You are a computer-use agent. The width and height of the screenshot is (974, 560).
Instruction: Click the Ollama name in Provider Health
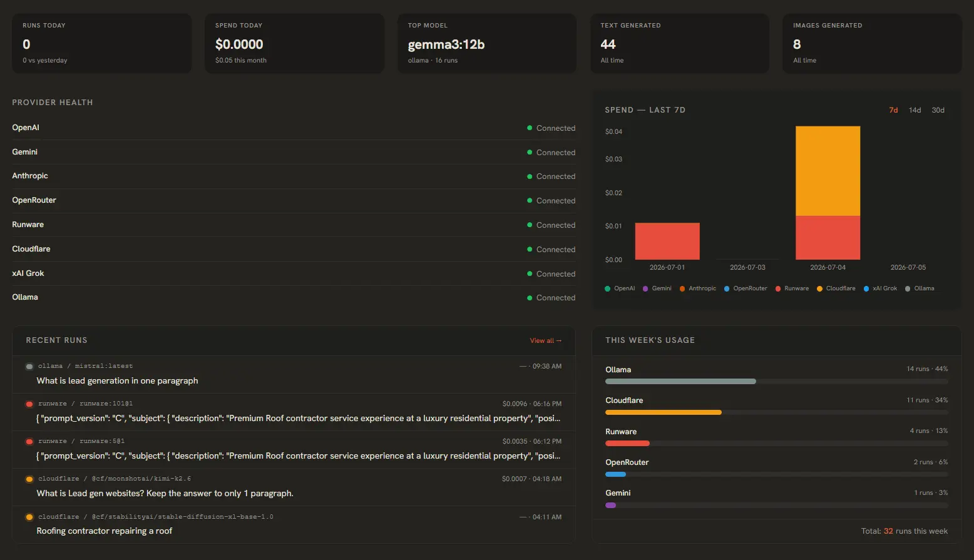pos(25,297)
